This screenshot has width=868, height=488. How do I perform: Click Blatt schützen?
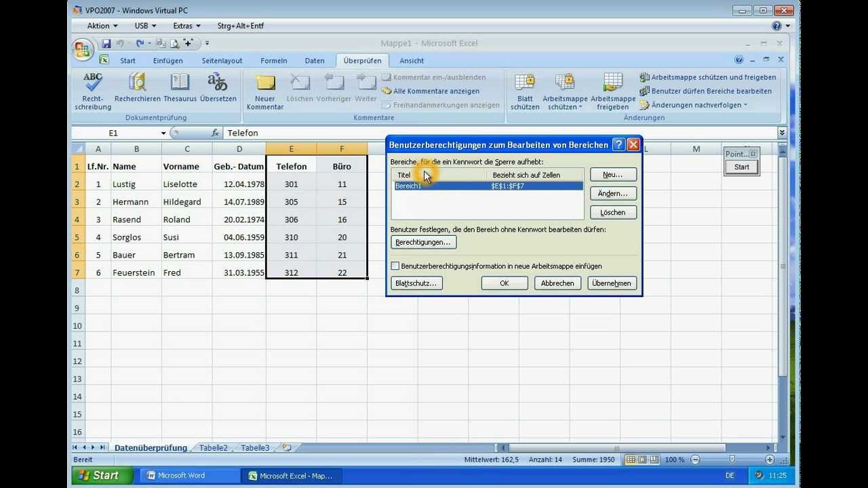pos(525,91)
